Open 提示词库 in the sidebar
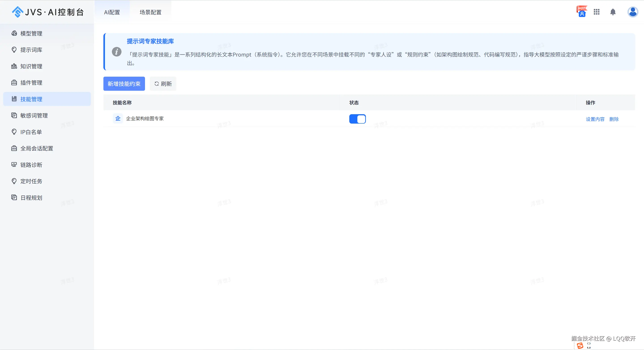The width and height of the screenshot is (644, 350). (x=31, y=50)
